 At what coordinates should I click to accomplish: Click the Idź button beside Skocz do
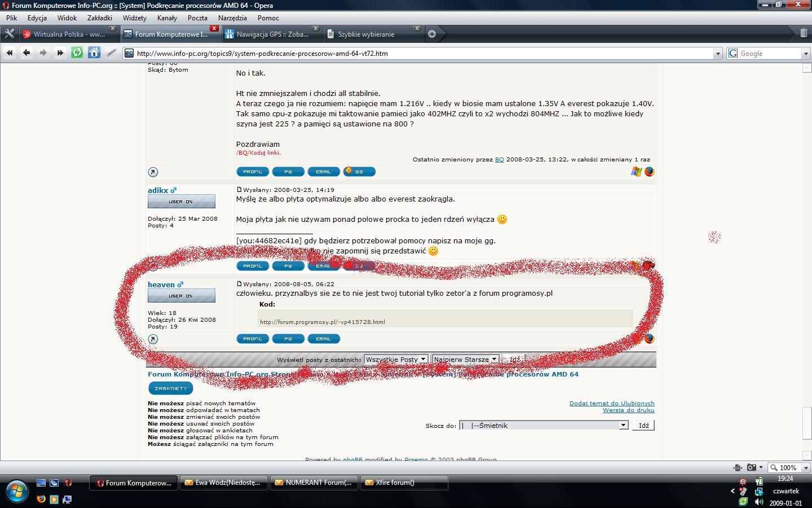pos(643,425)
